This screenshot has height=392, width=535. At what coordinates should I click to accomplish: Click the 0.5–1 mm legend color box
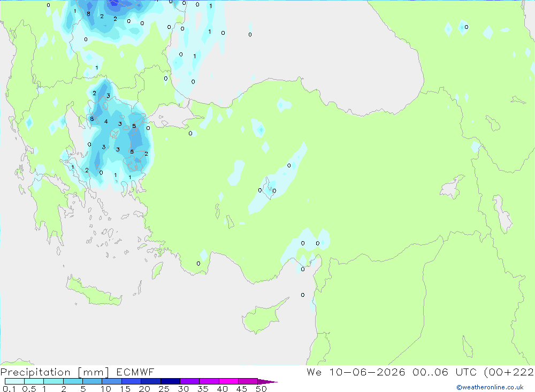(34, 381)
